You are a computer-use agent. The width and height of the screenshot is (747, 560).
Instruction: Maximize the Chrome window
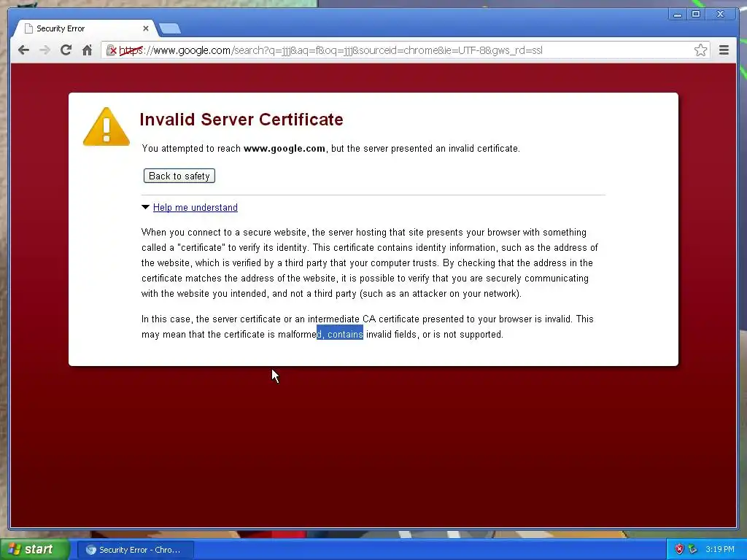point(695,14)
